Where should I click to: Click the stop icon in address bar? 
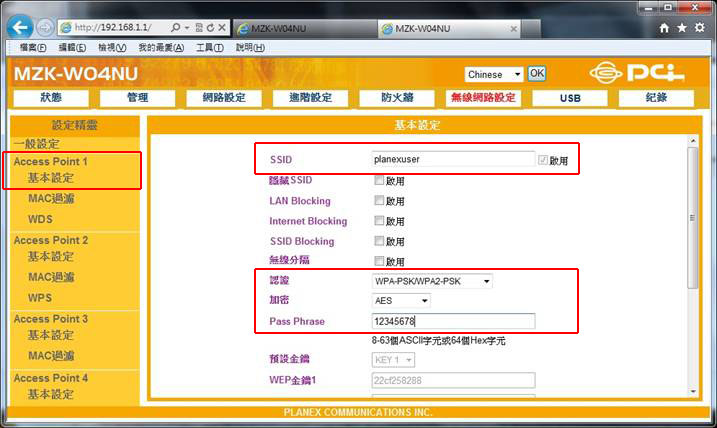(222, 28)
